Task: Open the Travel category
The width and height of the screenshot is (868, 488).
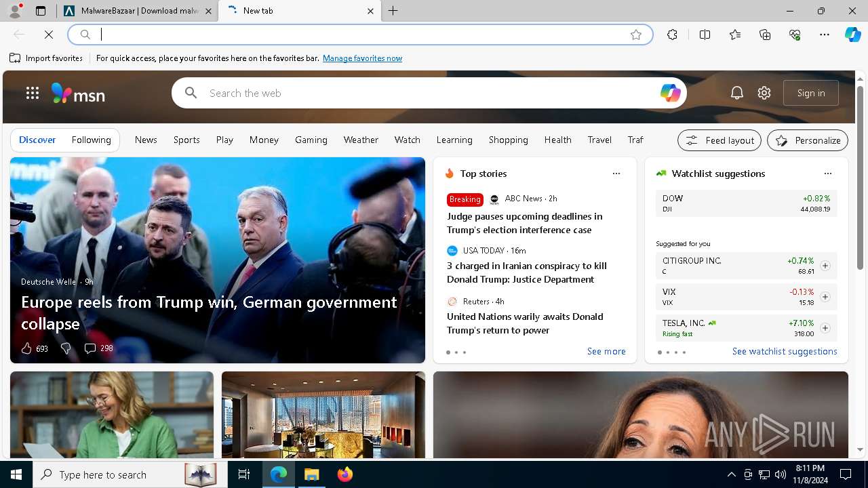Action: coord(599,140)
